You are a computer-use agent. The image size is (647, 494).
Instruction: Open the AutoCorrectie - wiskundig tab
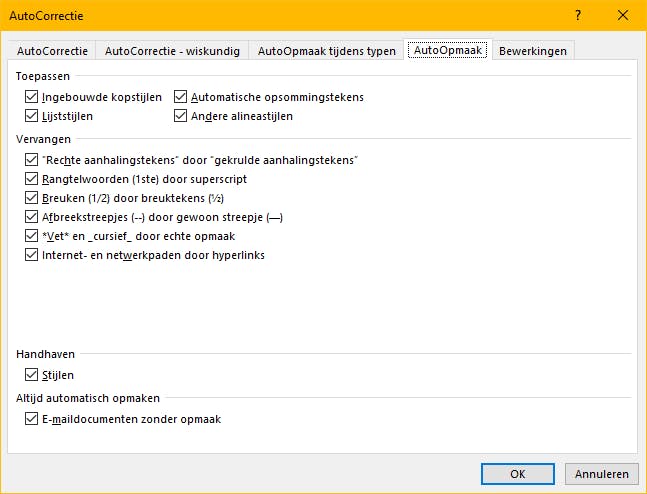click(173, 51)
